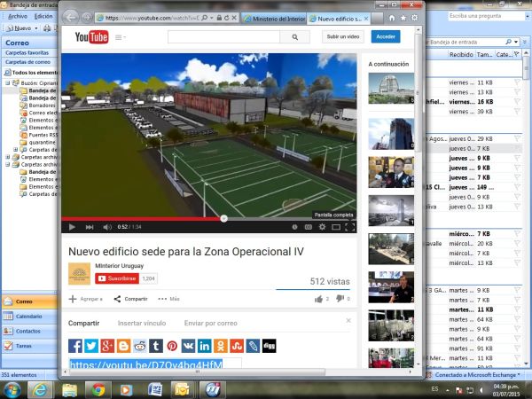Open the Más options dropdown

pyautogui.click(x=168, y=299)
